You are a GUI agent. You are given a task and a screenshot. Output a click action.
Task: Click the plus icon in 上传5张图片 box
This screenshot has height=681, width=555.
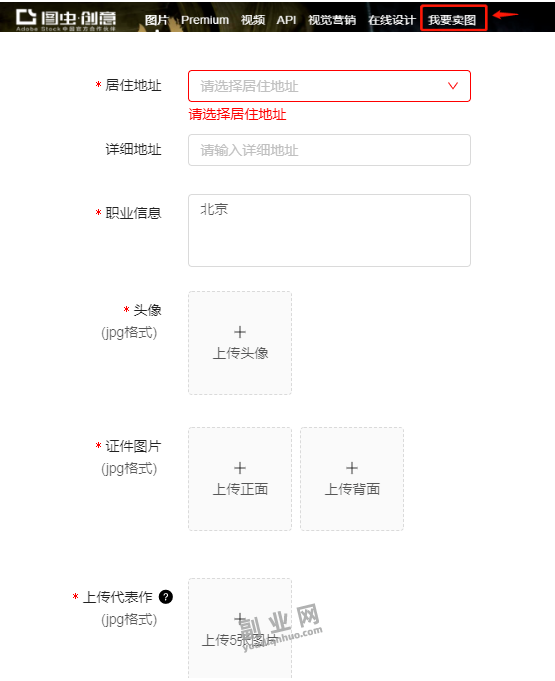[240, 619]
